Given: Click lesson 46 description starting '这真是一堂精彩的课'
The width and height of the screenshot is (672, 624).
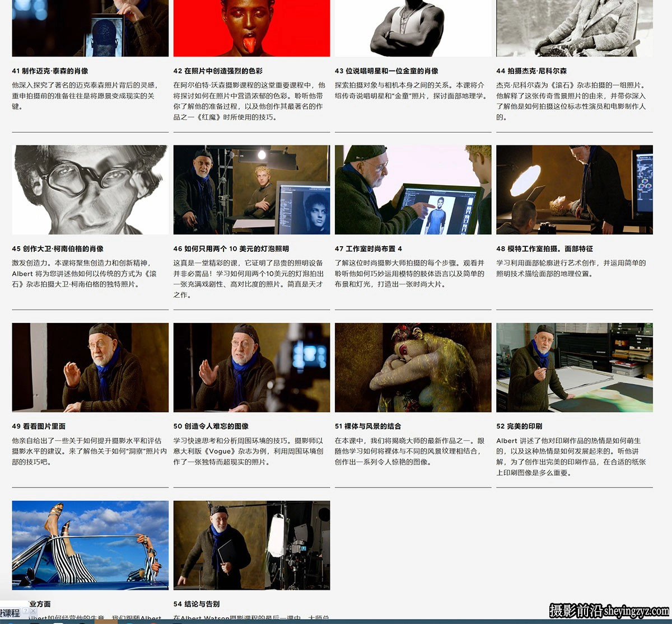Looking at the screenshot, I should point(249,279).
